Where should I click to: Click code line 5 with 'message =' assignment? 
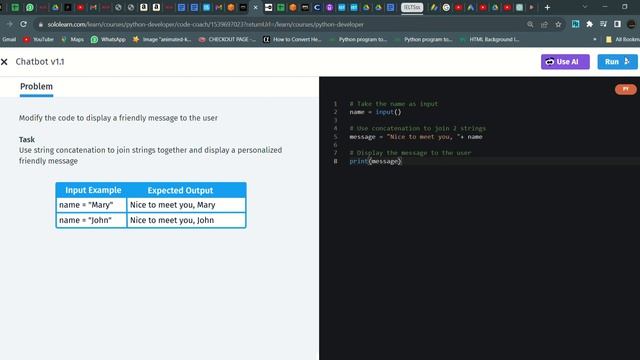416,137
